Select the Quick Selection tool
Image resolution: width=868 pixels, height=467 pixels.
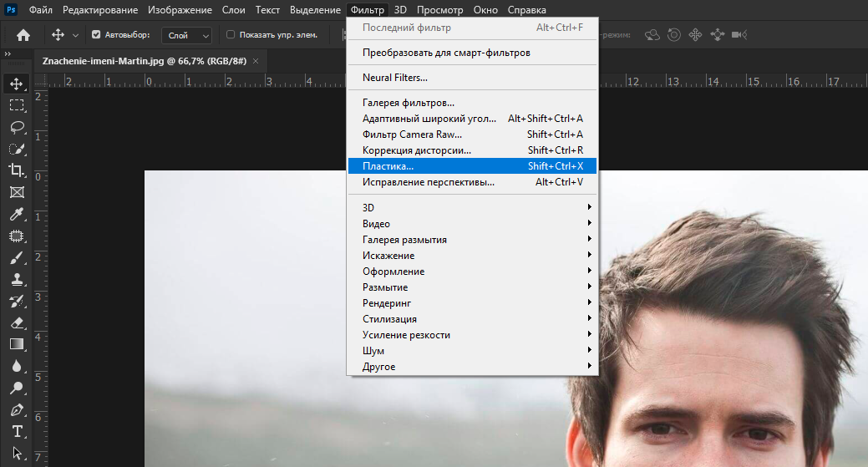(17, 149)
